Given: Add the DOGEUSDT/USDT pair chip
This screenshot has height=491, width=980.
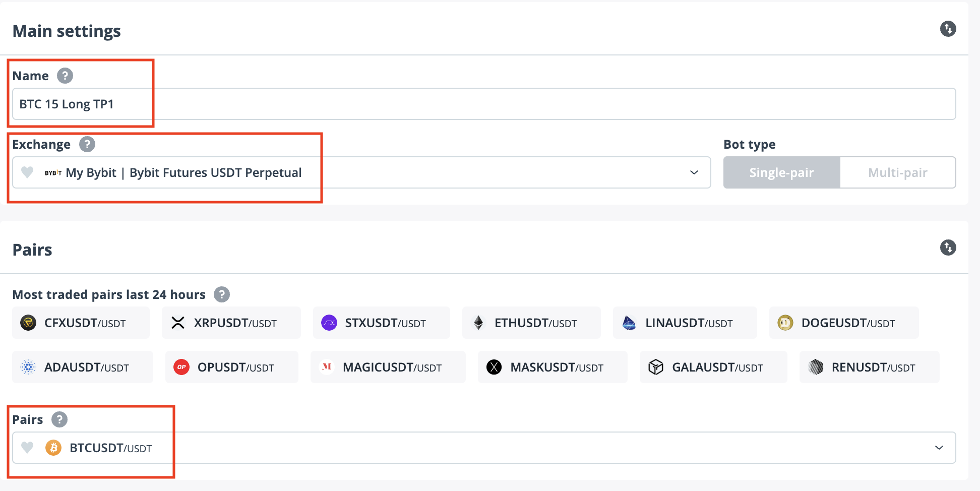Looking at the screenshot, I should coord(843,323).
